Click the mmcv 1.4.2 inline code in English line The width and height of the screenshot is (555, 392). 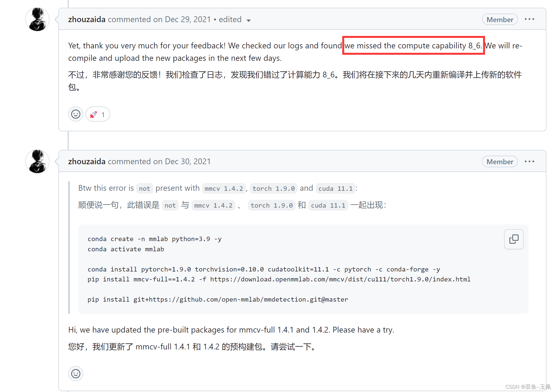[224, 189]
